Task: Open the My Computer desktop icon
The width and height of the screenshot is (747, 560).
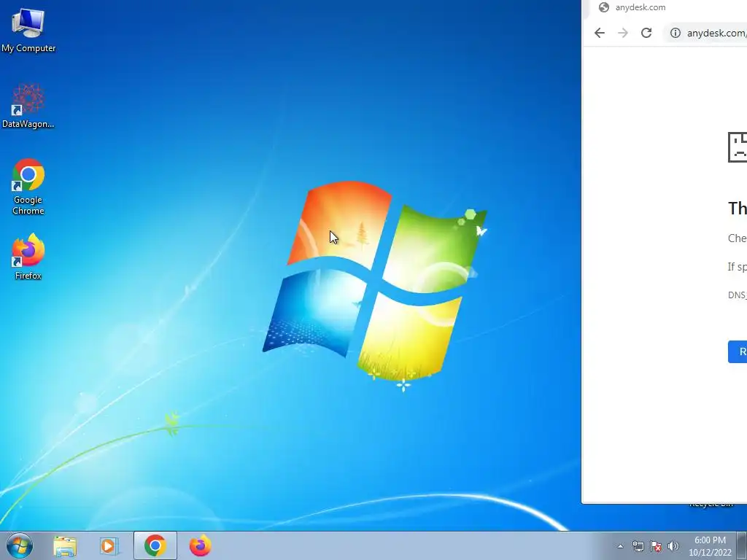Action: [x=28, y=30]
